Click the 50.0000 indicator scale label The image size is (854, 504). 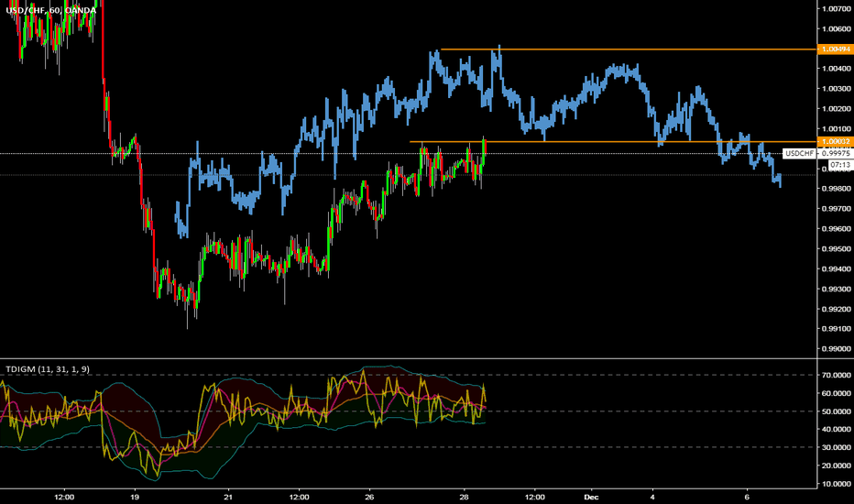tap(837, 411)
